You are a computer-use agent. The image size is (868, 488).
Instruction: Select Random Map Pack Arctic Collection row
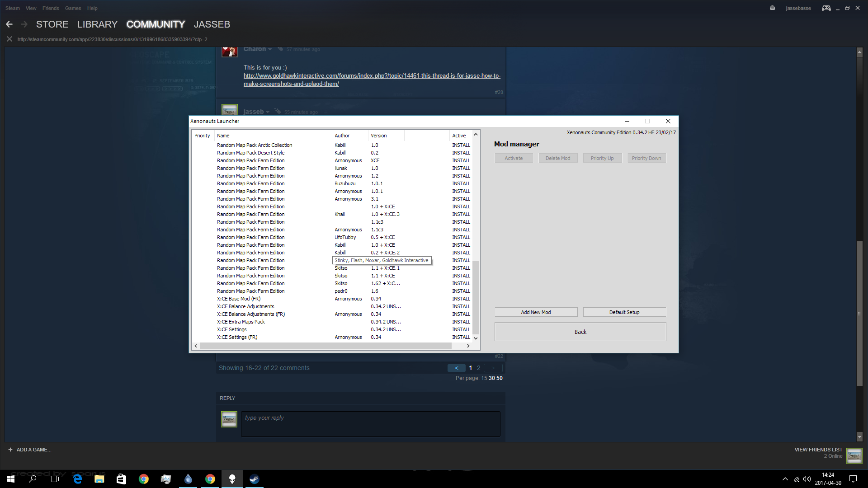click(x=332, y=145)
